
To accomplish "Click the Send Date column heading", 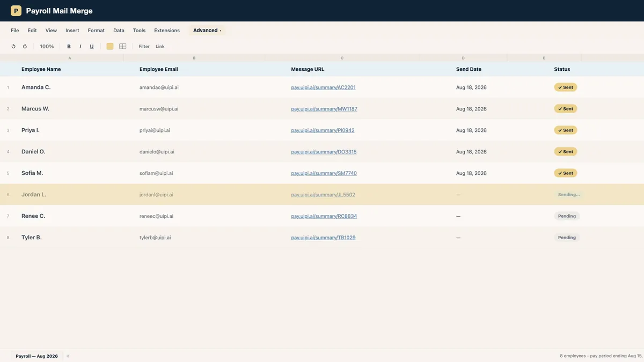I will [x=469, y=69].
